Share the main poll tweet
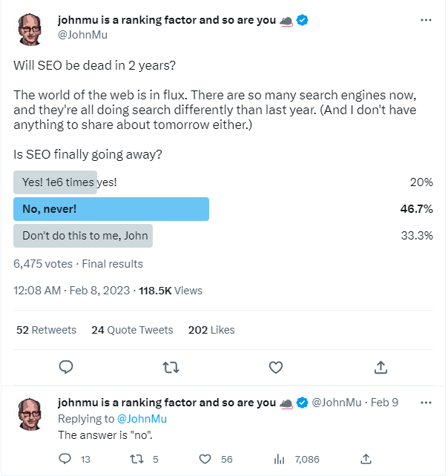The height and width of the screenshot is (476, 448). pos(381,367)
